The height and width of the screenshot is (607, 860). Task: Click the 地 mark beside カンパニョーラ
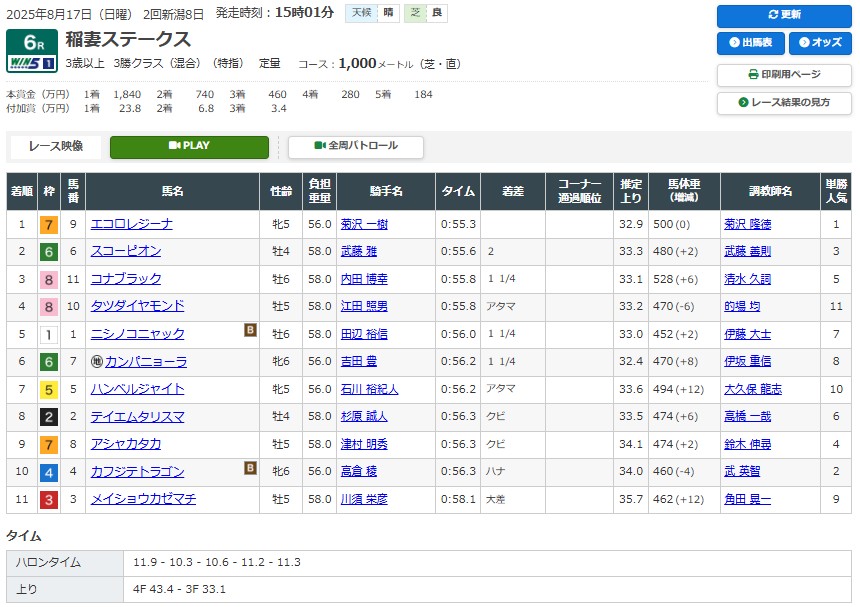96,362
